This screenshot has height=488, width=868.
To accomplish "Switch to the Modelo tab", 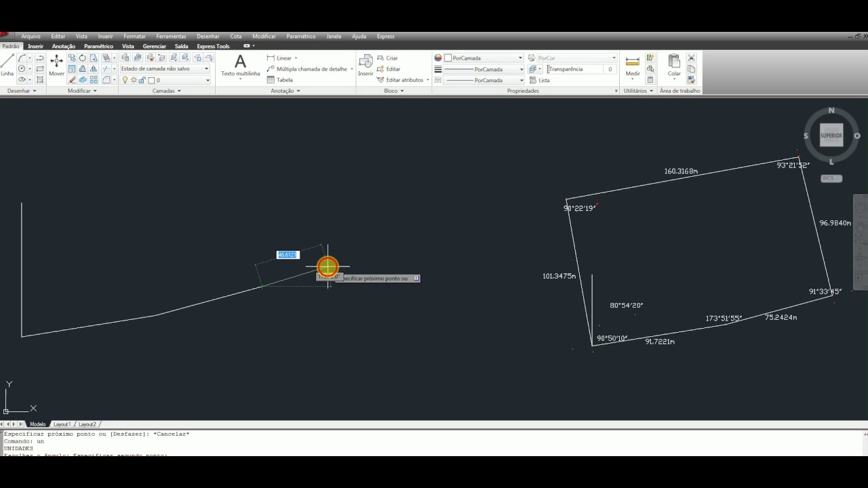I will click(x=37, y=424).
